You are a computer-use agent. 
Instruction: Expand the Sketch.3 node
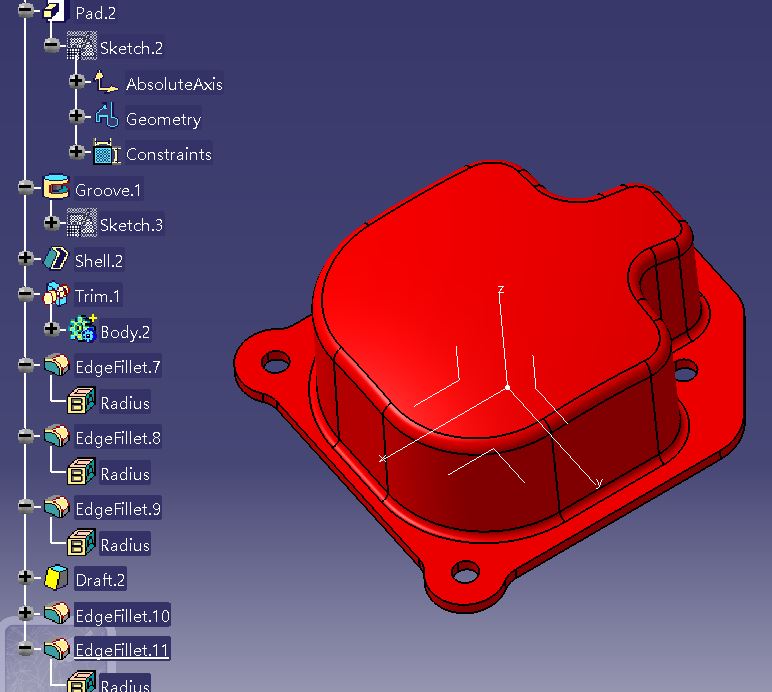coord(51,222)
